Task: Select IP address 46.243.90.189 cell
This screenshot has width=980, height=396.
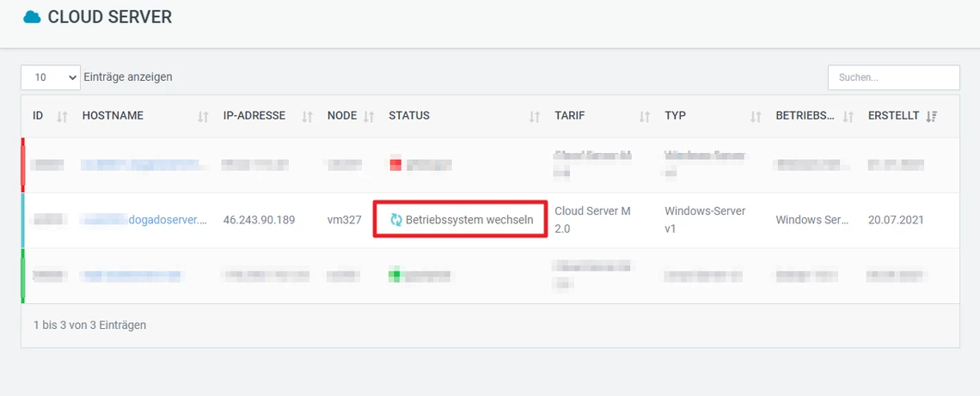Action: click(259, 220)
